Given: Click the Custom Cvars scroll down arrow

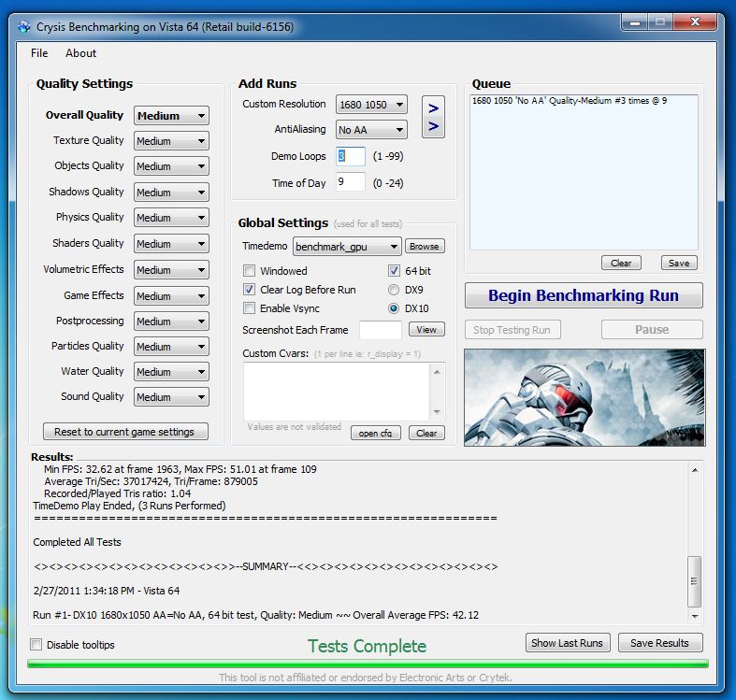Looking at the screenshot, I should [437, 412].
